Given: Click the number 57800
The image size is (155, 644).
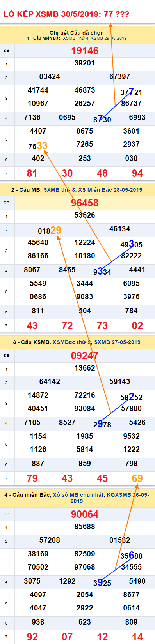Looking at the screenshot, I should point(131,408).
